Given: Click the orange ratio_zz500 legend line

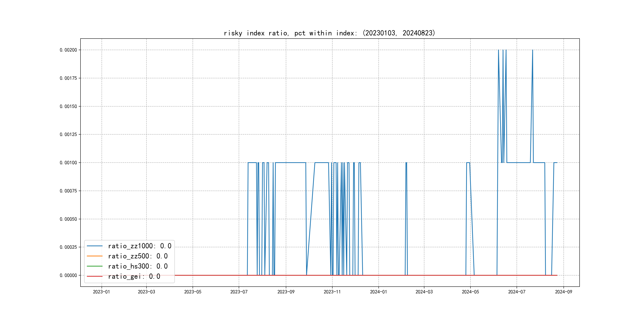Looking at the screenshot, I should pos(94,256).
